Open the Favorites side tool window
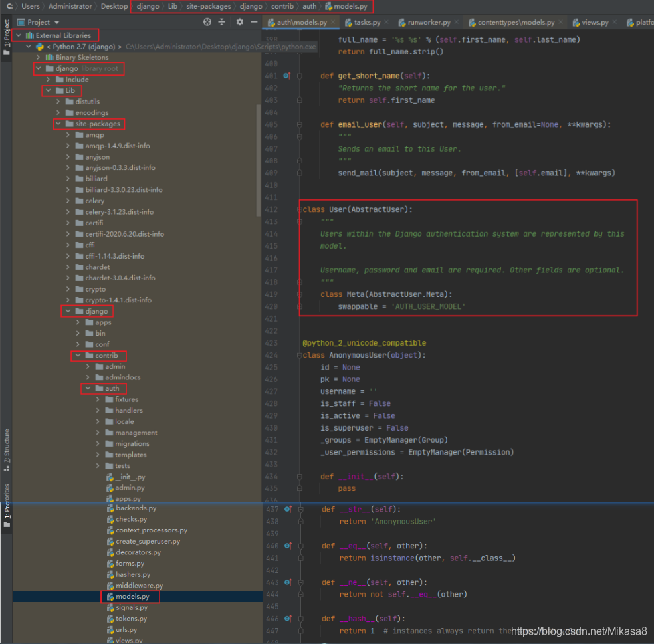 [x=6, y=506]
